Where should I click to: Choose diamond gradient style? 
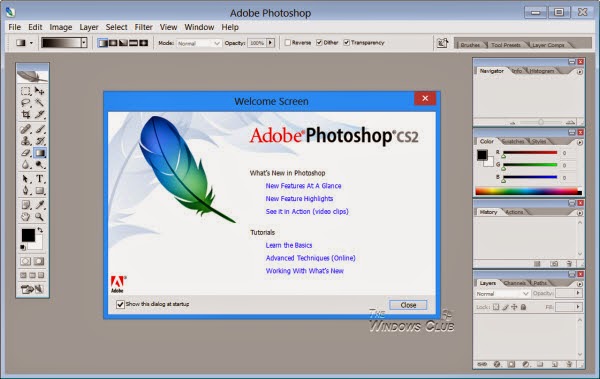point(144,43)
